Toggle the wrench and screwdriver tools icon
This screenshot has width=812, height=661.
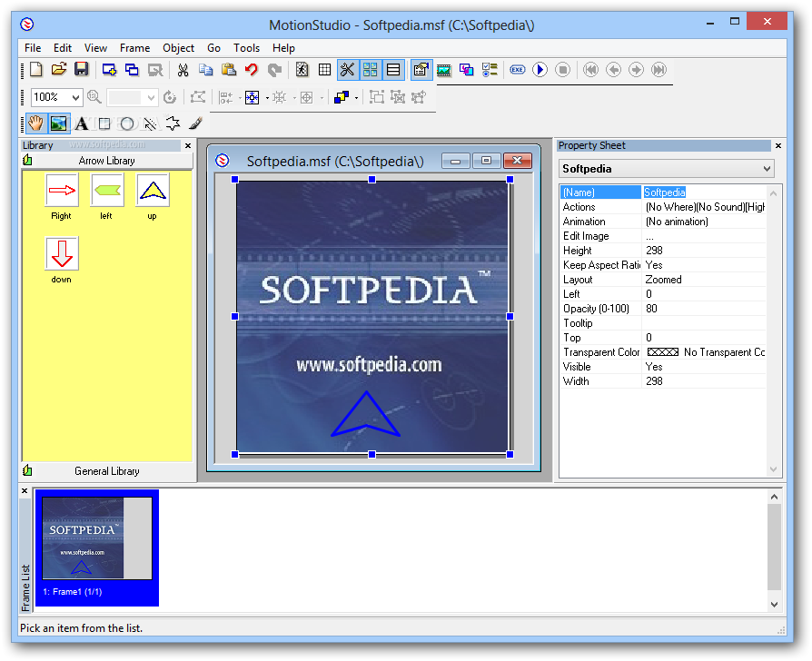pyautogui.click(x=348, y=69)
